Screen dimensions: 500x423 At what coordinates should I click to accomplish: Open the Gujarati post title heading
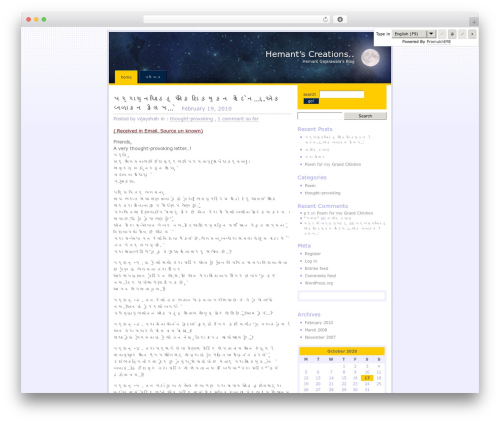point(196,103)
